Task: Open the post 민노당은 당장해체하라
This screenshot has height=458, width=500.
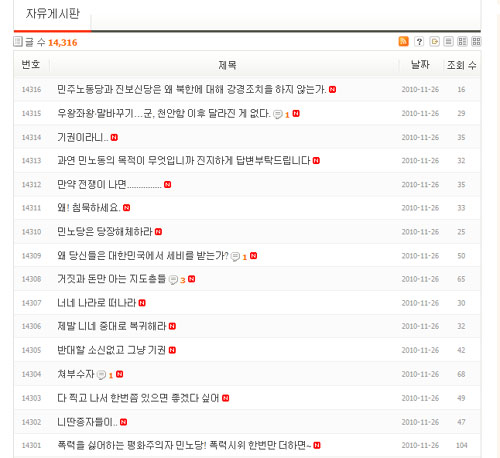Action: 105,232
